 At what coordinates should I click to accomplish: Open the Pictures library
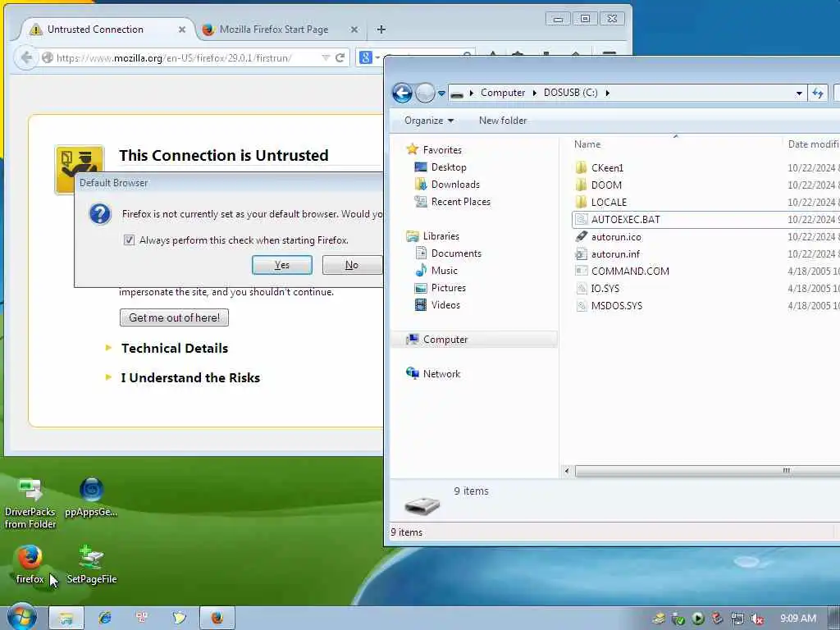449,288
